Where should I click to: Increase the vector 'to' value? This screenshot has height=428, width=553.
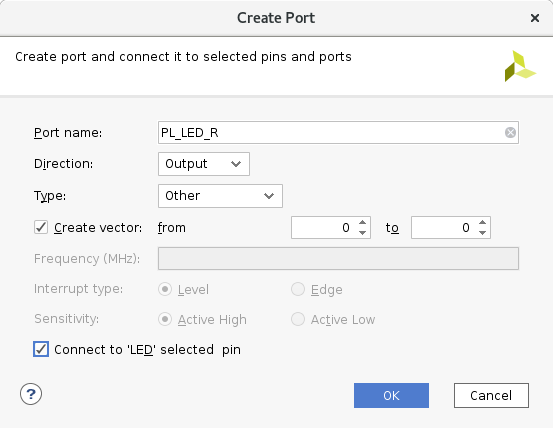[x=482, y=223]
